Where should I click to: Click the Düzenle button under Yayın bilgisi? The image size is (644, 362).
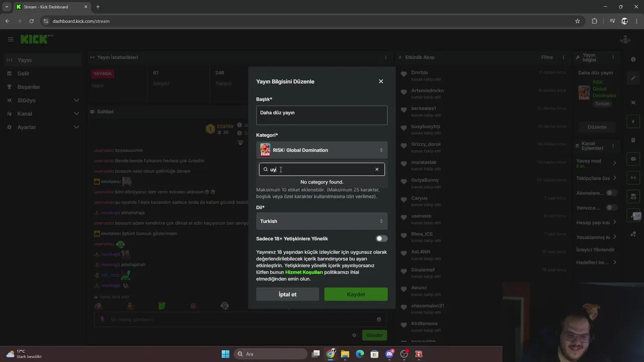(x=597, y=127)
